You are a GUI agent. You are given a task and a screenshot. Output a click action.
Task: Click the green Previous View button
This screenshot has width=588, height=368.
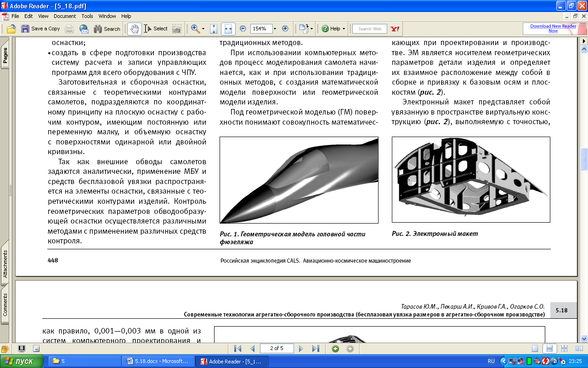tap(335, 349)
